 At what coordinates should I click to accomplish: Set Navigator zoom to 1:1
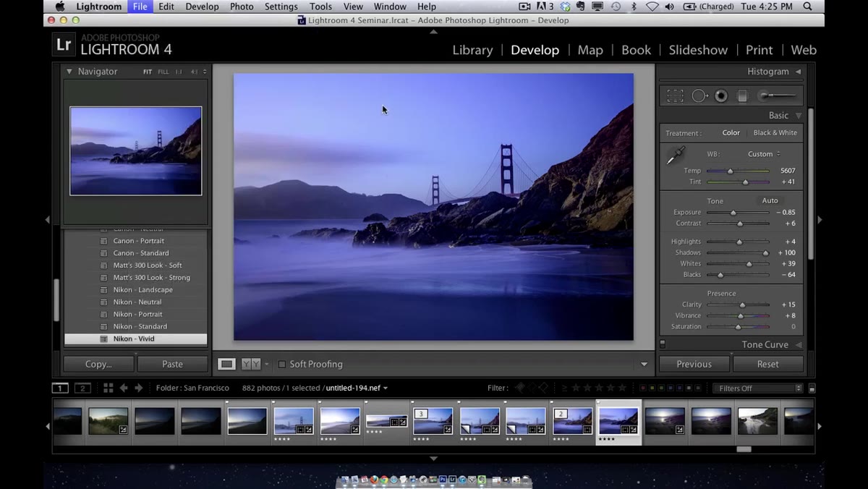[179, 72]
